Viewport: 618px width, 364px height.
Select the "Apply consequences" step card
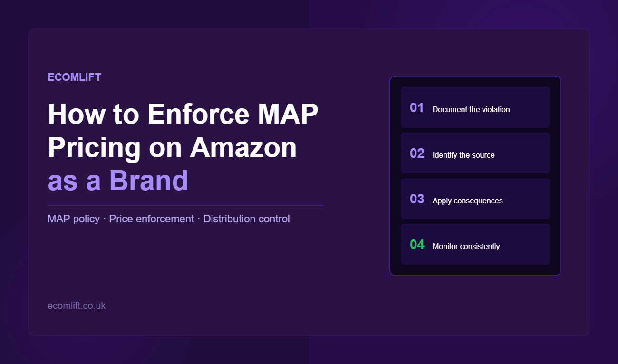click(x=475, y=199)
